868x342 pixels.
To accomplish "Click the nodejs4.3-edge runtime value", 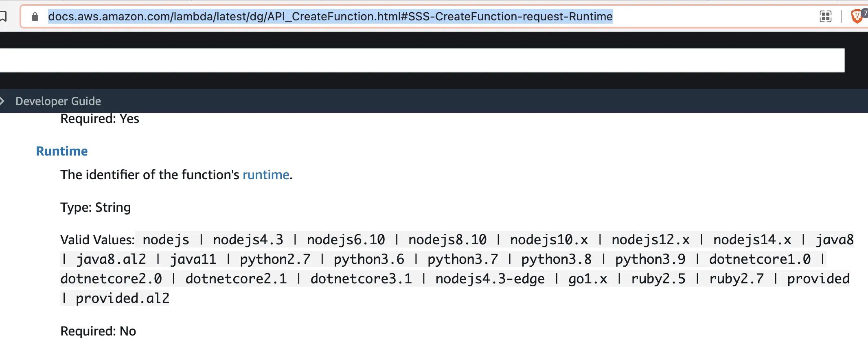I will pos(490,279).
